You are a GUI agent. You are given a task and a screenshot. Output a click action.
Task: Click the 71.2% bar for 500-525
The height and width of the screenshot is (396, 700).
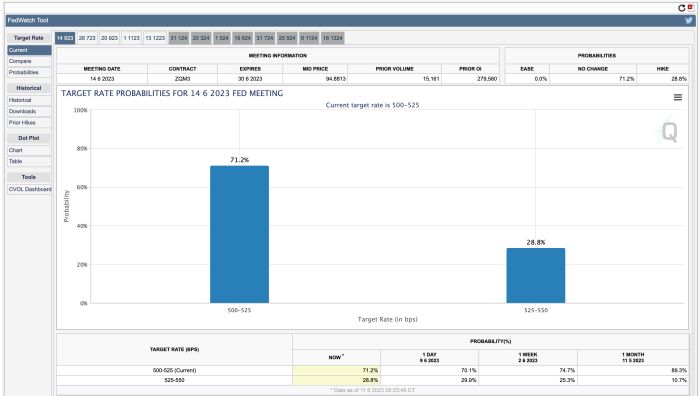pyautogui.click(x=239, y=234)
